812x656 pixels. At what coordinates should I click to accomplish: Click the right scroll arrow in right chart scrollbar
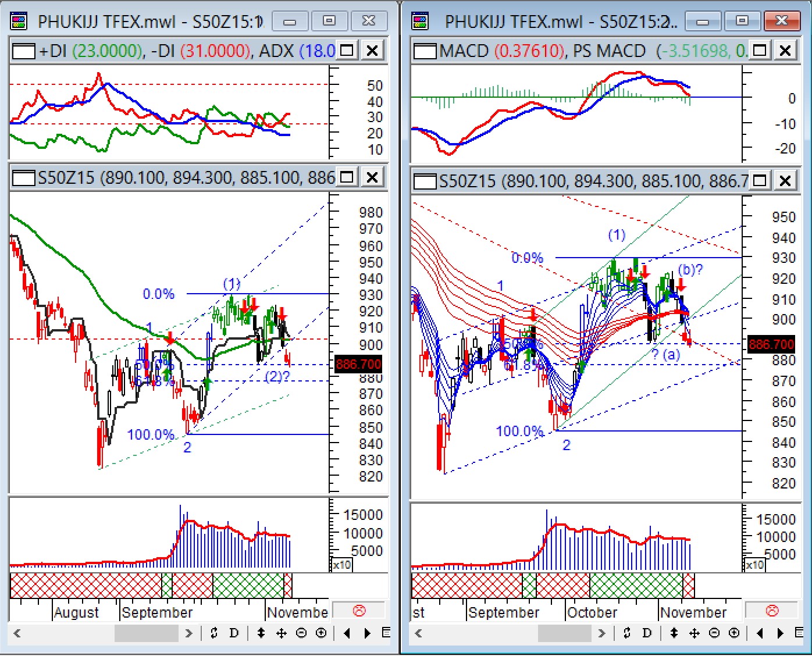(601, 633)
